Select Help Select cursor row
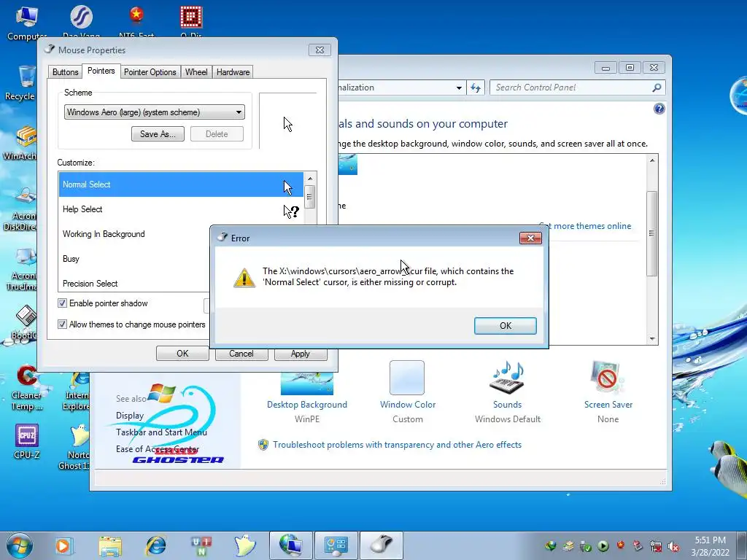The width and height of the screenshot is (747, 560). point(181,209)
